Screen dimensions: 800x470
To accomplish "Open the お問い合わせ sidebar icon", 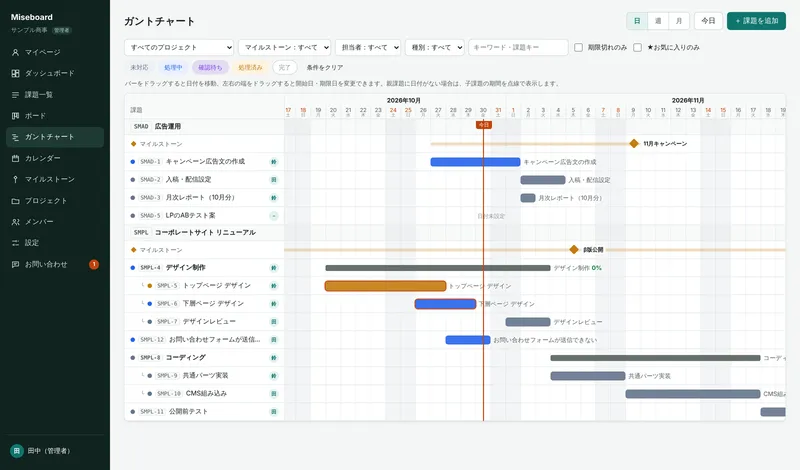I will (x=15, y=264).
